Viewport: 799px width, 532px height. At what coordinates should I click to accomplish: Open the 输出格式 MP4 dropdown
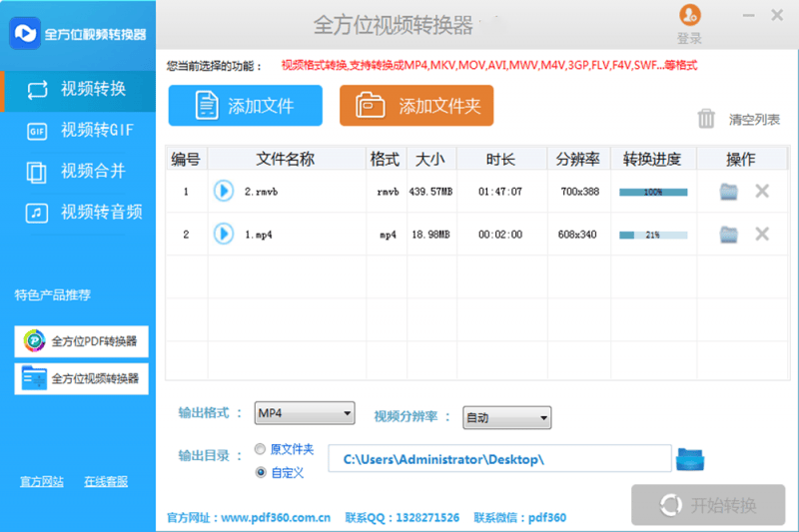click(x=305, y=413)
